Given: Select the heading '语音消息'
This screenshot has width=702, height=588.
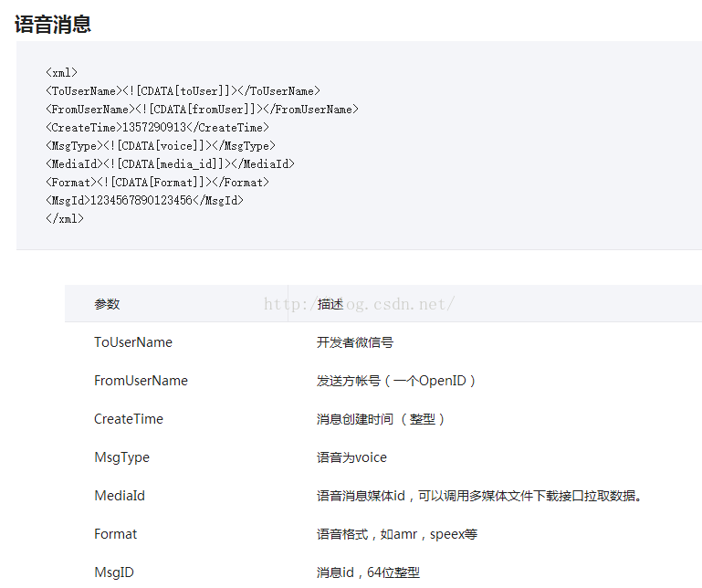Looking at the screenshot, I should (x=53, y=24).
